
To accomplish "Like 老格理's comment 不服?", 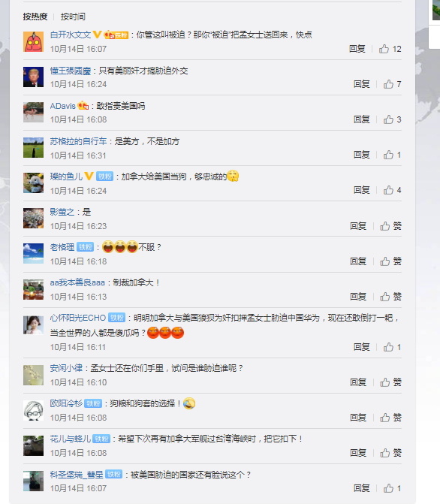I will point(390,261).
